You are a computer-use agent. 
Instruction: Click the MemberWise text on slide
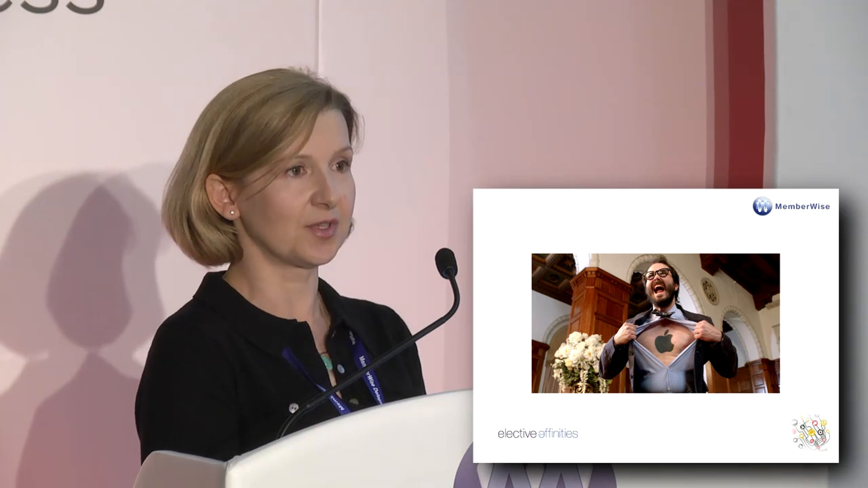pyautogui.click(x=802, y=207)
